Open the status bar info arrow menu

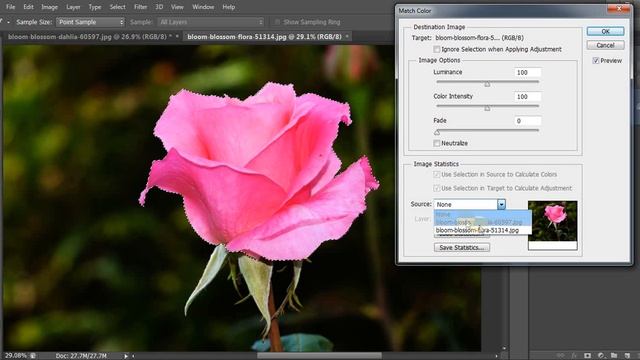pos(126,356)
